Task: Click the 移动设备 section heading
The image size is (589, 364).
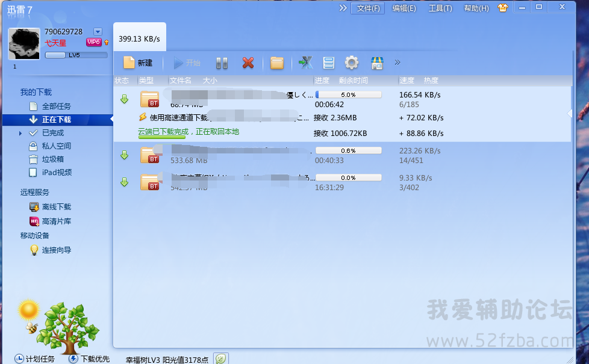Action: (34, 236)
